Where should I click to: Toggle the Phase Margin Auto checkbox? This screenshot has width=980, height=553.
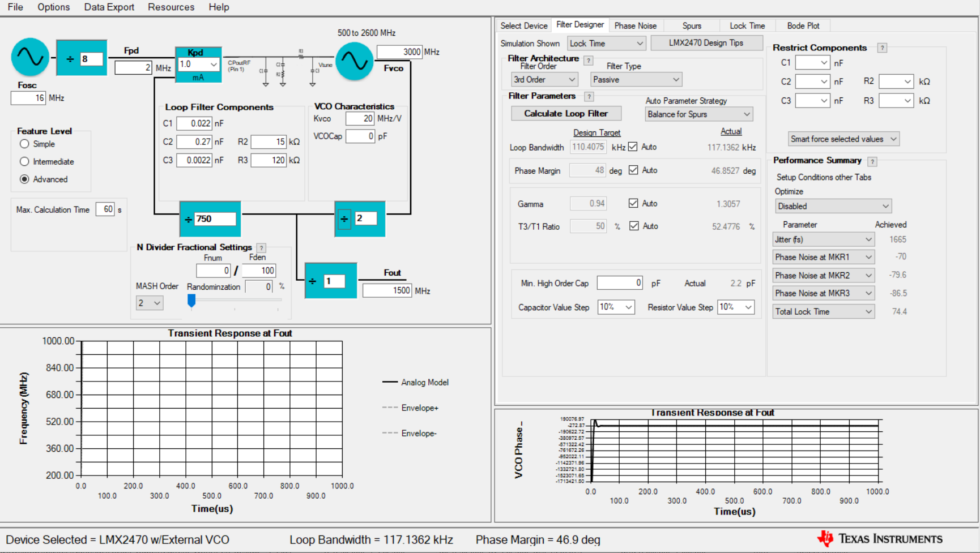pyautogui.click(x=633, y=170)
